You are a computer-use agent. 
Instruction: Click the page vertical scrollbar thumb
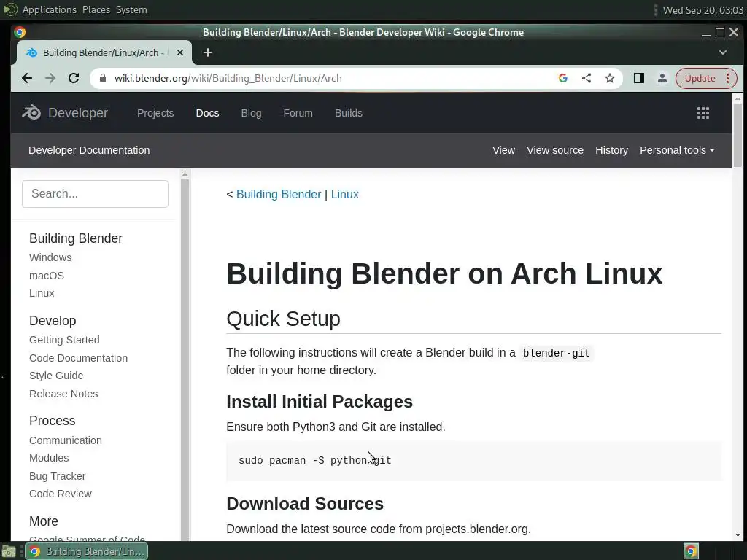coord(738,135)
